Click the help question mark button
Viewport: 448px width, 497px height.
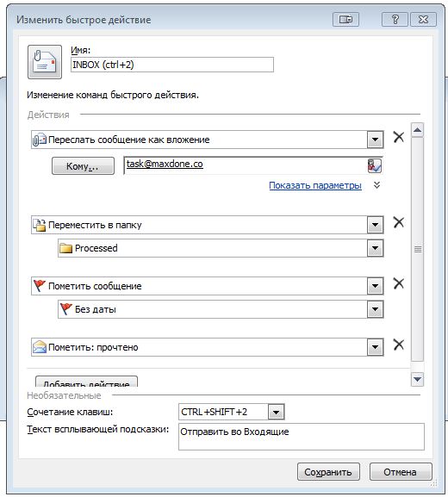point(395,20)
